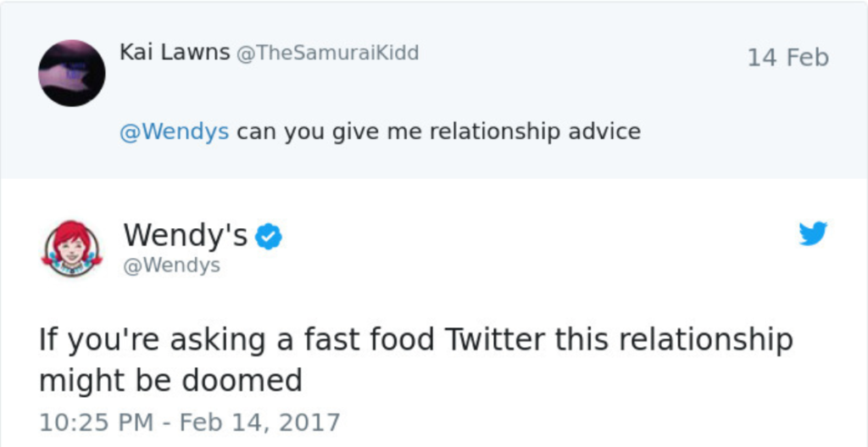Follow the blue @Wendys mention link
This screenshot has height=447, width=868.
174,132
